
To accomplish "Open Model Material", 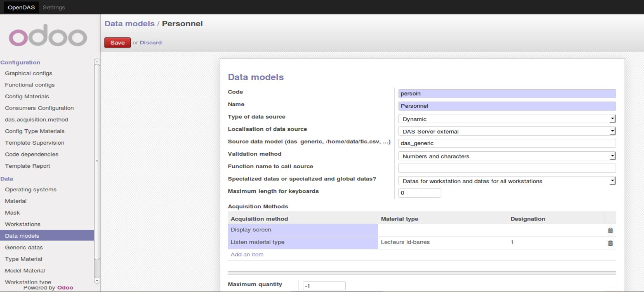I will point(25,270).
